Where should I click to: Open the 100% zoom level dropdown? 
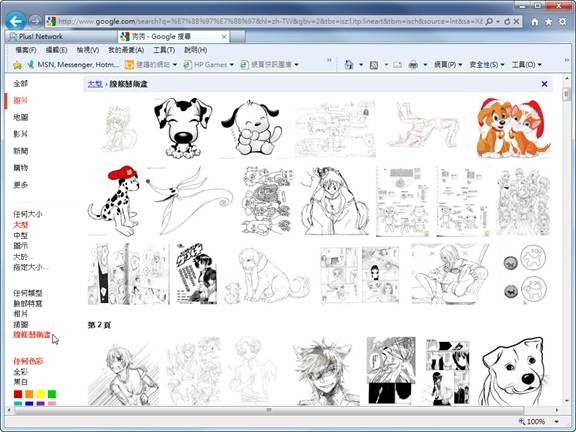[557, 422]
